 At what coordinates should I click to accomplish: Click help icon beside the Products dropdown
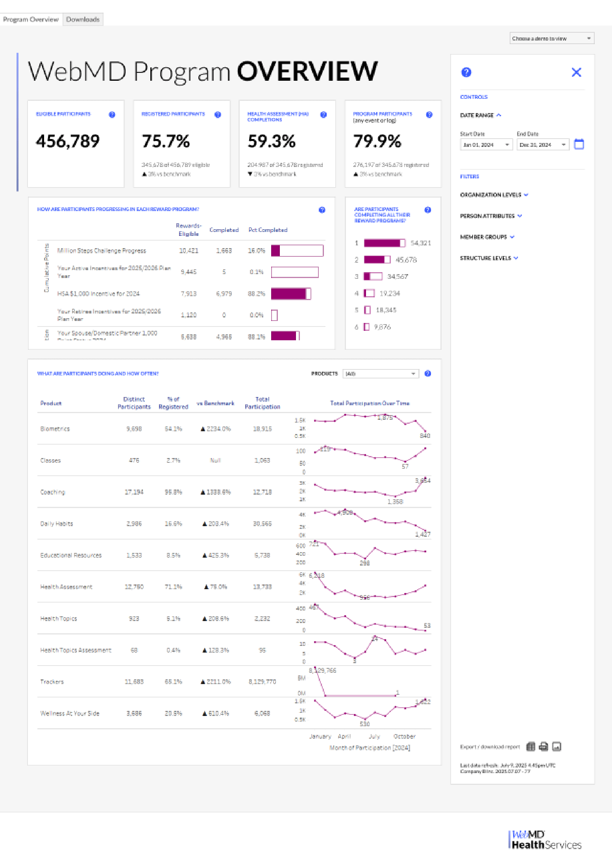[x=428, y=373]
